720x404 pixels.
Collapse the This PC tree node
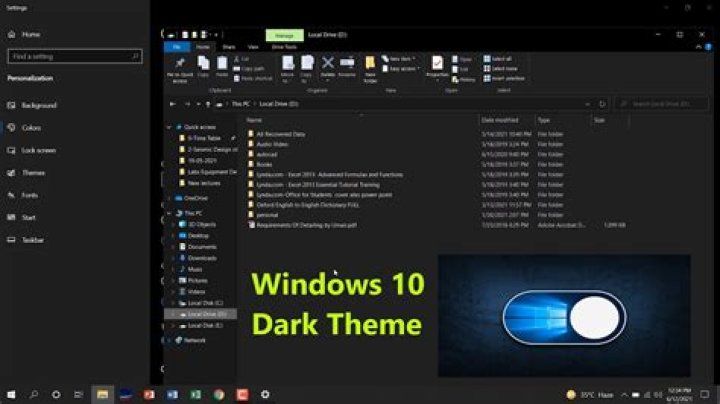(x=169, y=213)
